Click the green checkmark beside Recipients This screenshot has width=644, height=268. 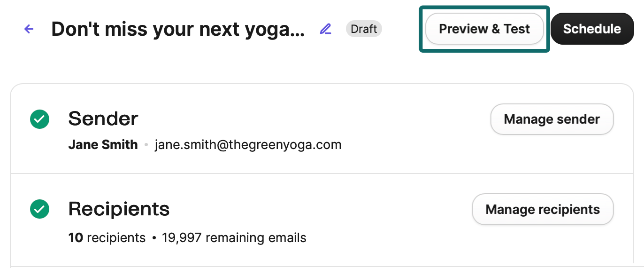(40, 209)
